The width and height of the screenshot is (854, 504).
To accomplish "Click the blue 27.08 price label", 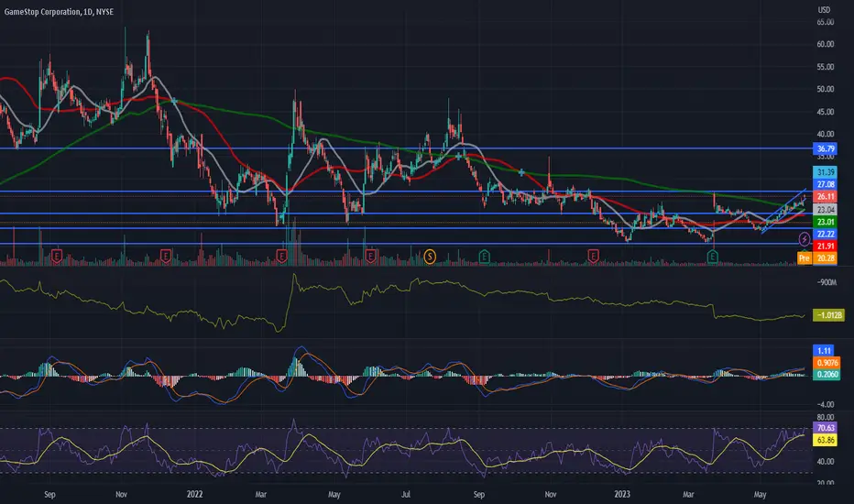I will pyautogui.click(x=825, y=185).
